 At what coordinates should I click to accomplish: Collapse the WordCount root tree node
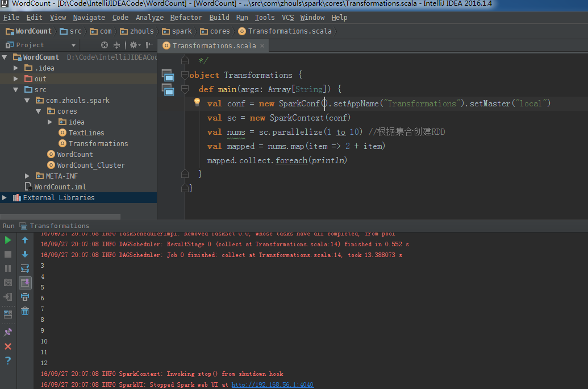tap(5, 57)
